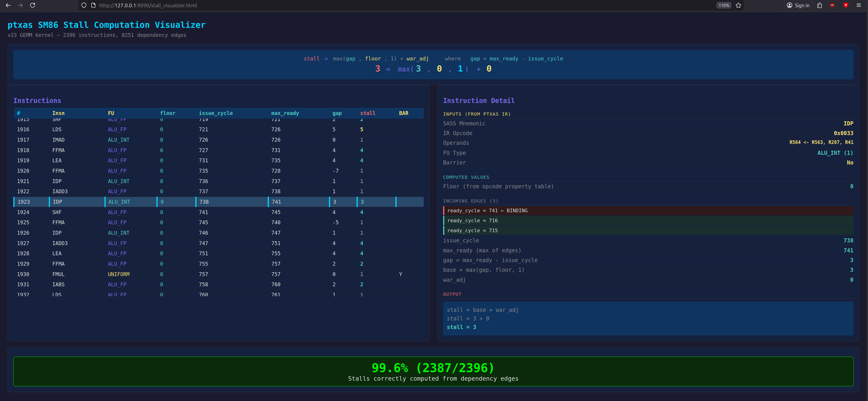Viewport: 868px width, 401px height.
Task: Click the red YouTube extension icon
Action: point(846,5)
